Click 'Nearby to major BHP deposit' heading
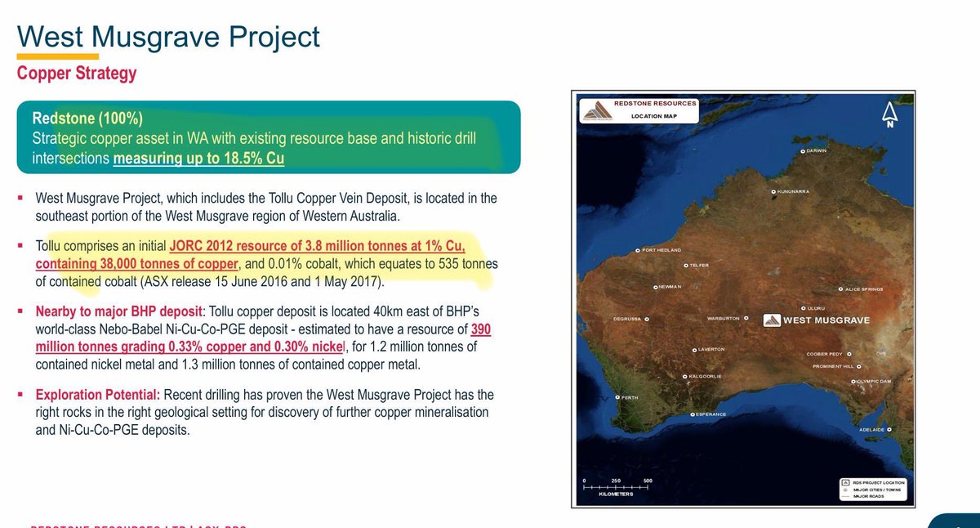Screen dimensions: 980x528 coord(119,311)
